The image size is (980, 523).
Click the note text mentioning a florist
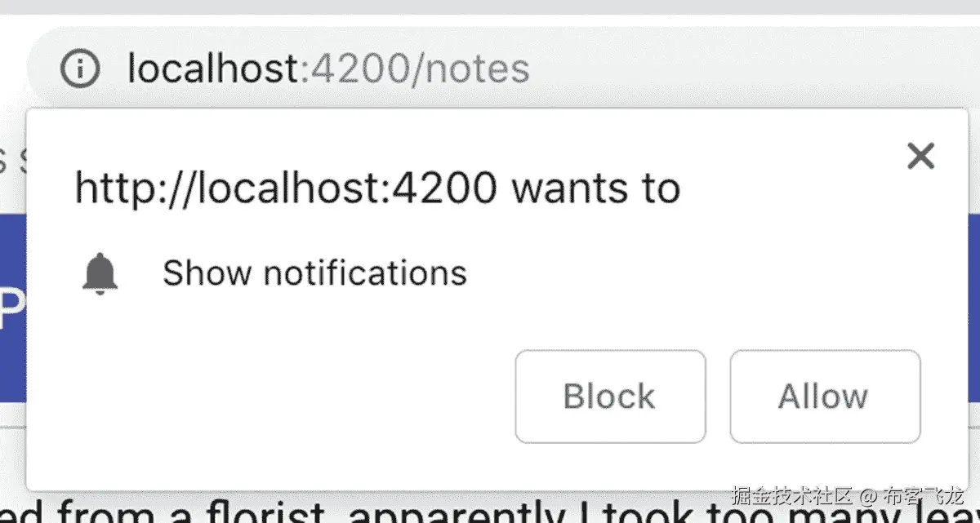[x=490, y=509]
